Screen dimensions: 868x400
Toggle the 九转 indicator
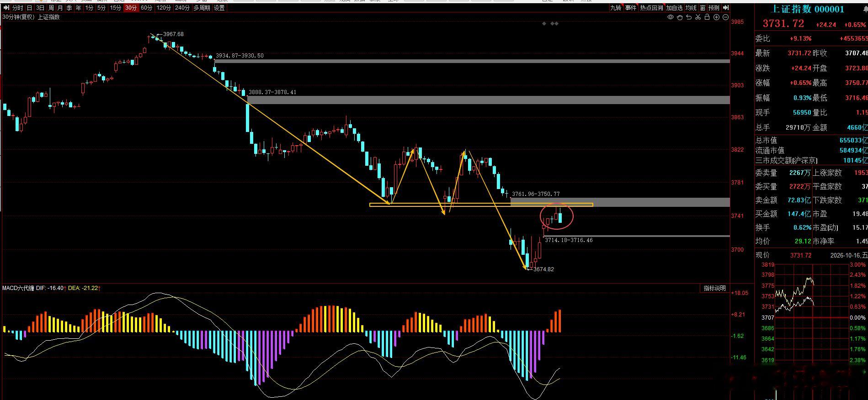click(616, 8)
